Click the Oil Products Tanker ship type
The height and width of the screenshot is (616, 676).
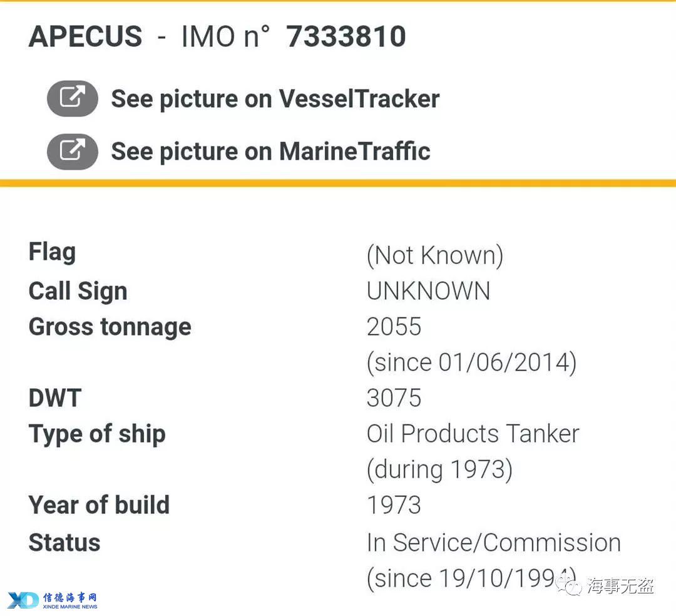(x=473, y=433)
